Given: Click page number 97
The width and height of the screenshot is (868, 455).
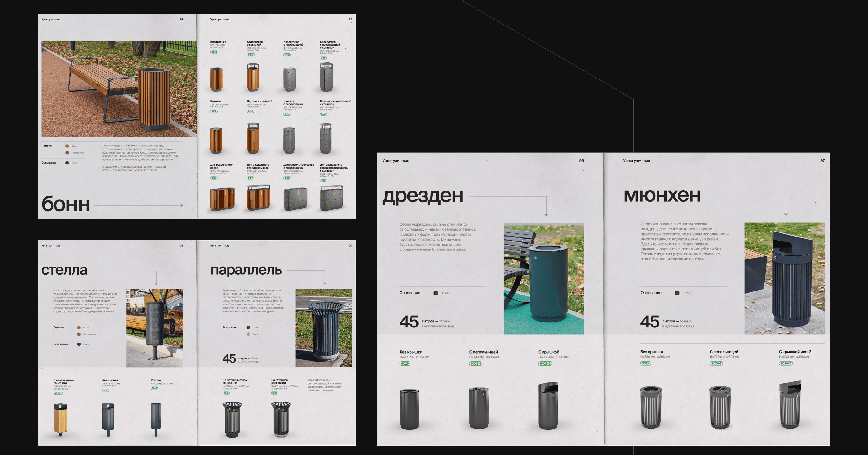Looking at the screenshot, I should click(822, 161).
